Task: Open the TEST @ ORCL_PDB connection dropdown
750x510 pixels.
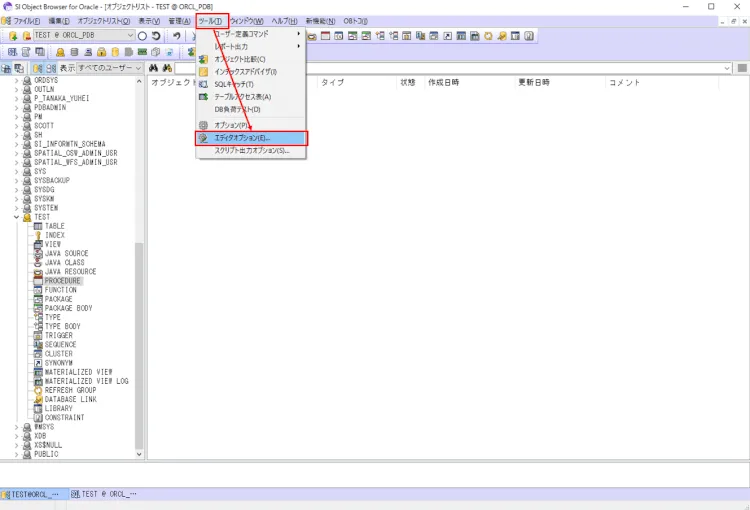Action: point(131,35)
